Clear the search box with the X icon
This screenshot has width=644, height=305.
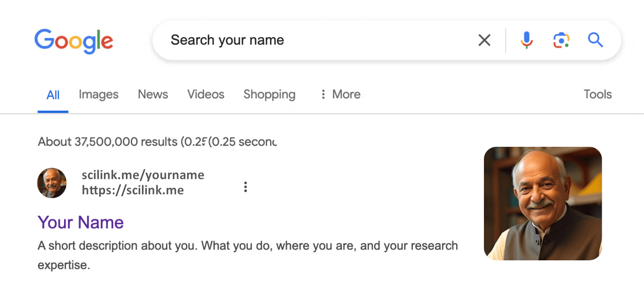484,40
